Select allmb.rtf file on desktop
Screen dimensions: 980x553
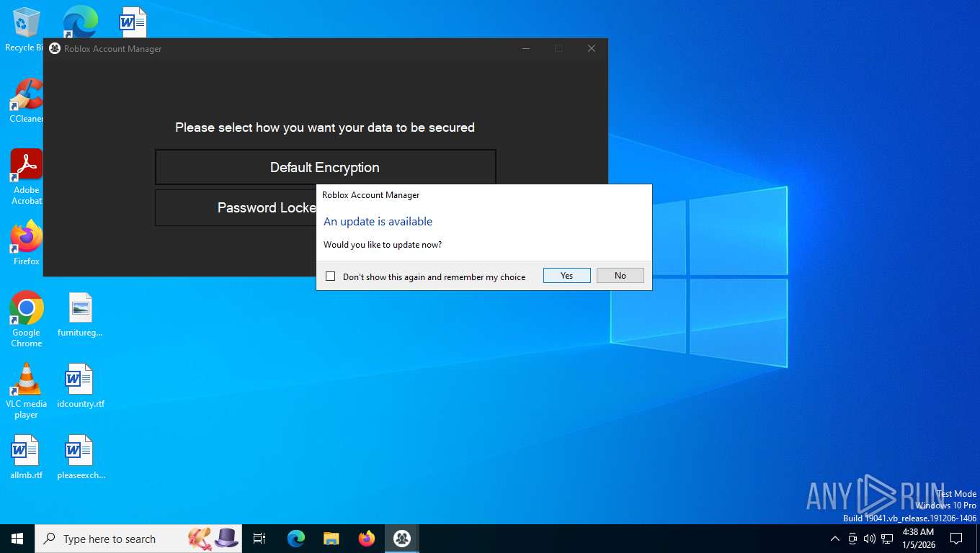click(x=26, y=457)
